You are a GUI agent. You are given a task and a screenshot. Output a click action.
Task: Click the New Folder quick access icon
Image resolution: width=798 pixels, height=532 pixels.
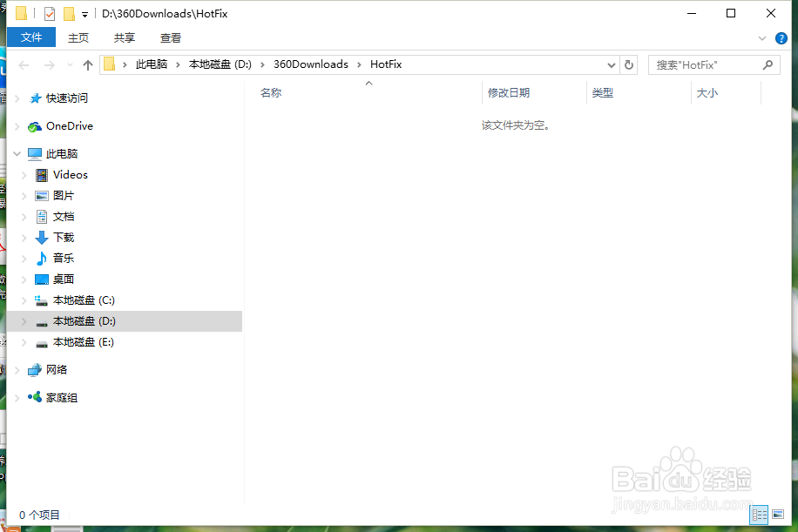69,13
